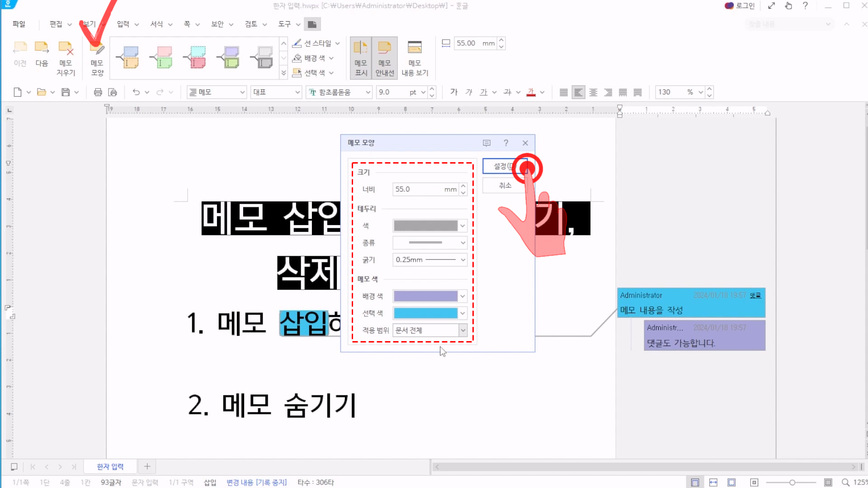Screen dimensions: 868x488
Task: Open the 검토 review menu
Action: click(x=251, y=24)
